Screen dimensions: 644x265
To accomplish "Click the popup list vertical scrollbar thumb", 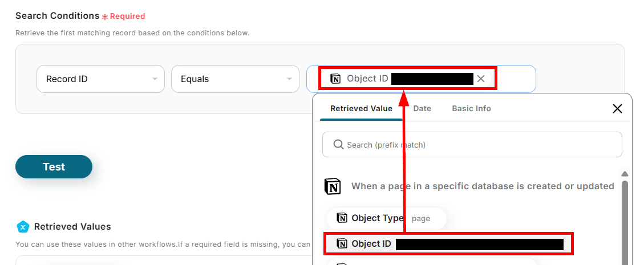I will [x=625, y=222].
